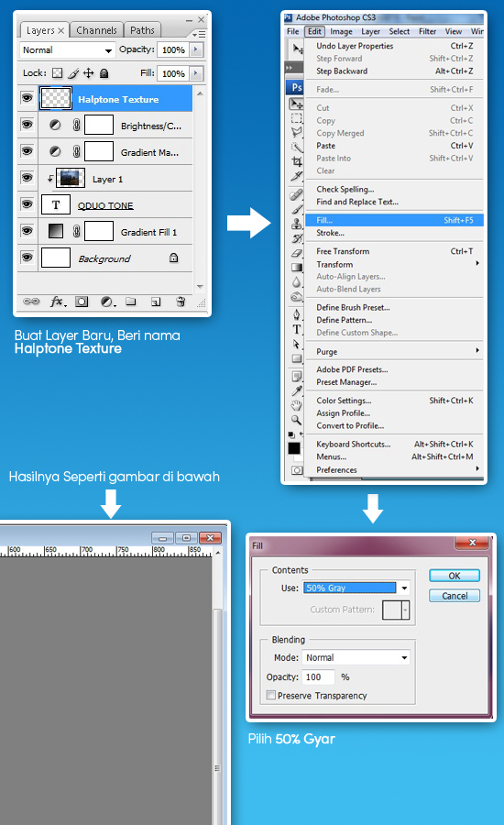This screenshot has width=504, height=825.
Task: Select the Magic Wand tool
Action: (x=297, y=147)
